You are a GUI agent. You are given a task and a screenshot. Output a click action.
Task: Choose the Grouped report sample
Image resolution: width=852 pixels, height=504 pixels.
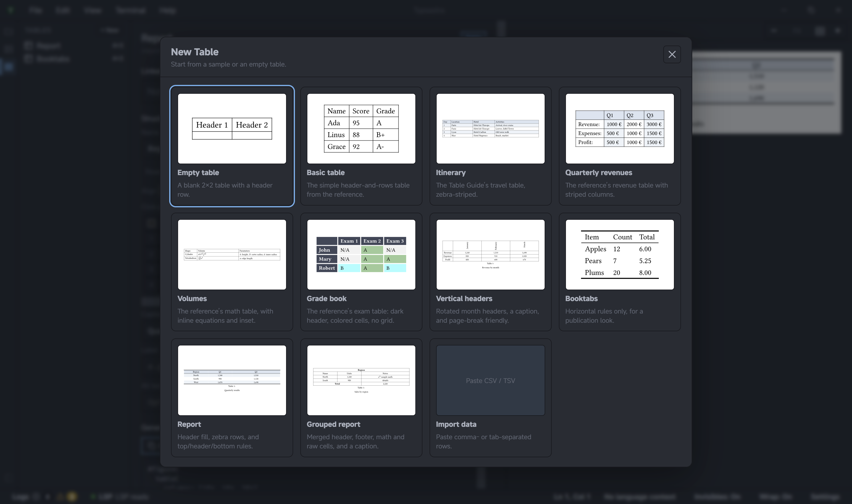point(361,398)
